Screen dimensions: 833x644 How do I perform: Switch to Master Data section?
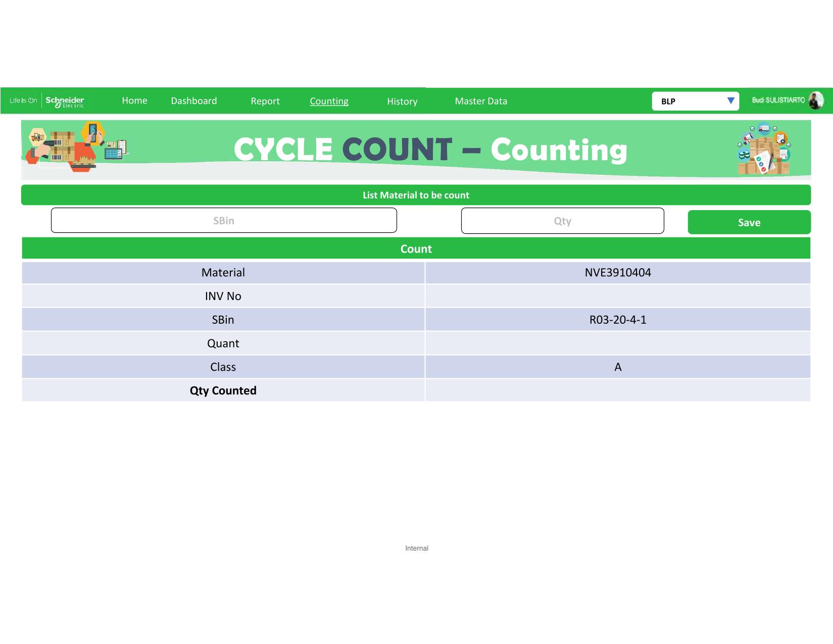(481, 101)
